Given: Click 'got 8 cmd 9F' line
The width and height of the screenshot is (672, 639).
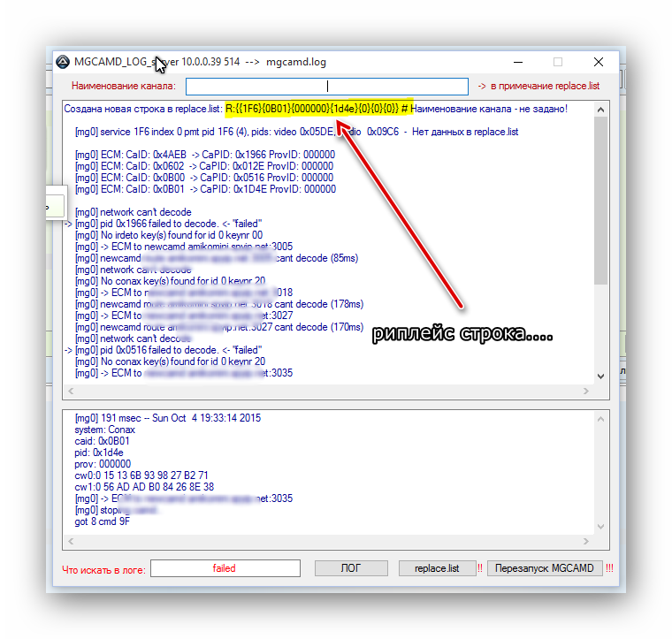Looking at the screenshot, I should (x=102, y=521).
